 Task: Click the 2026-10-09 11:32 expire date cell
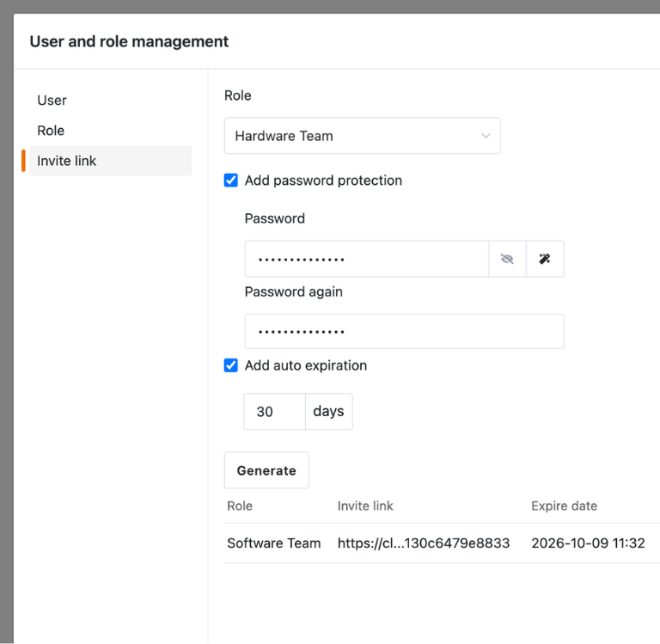[x=588, y=543]
